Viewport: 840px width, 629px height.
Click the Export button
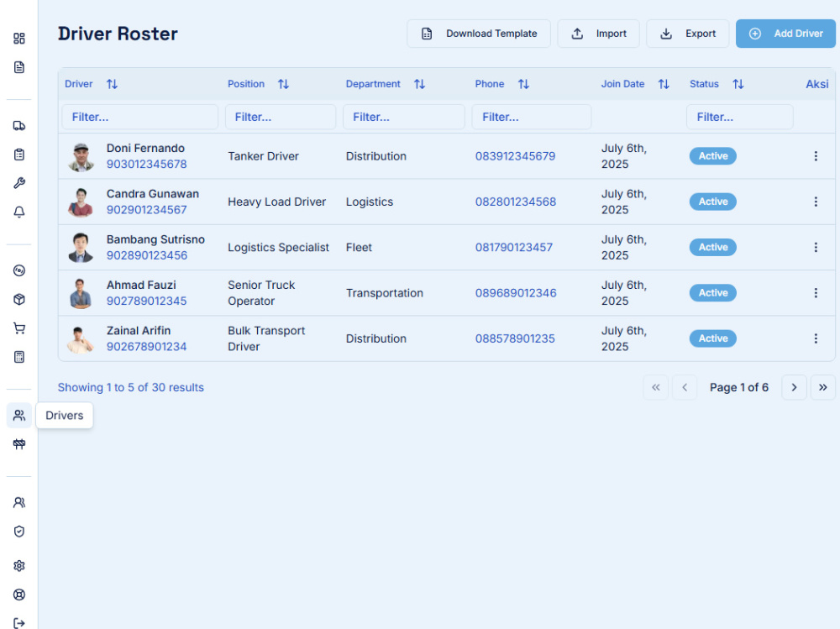(x=687, y=34)
